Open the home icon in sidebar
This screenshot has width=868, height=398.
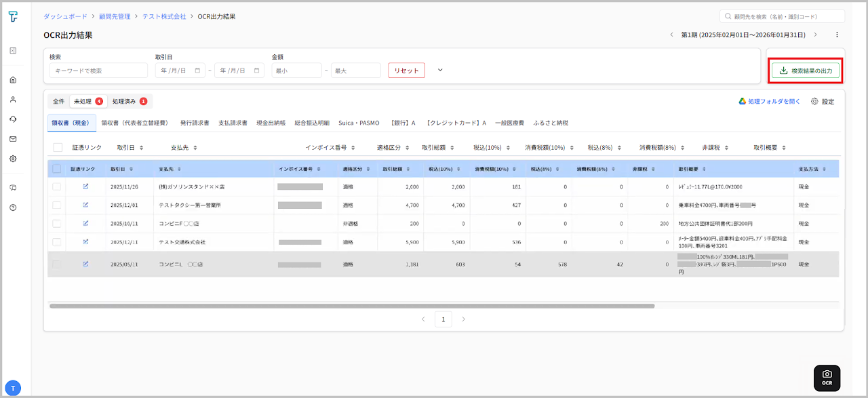(x=13, y=80)
